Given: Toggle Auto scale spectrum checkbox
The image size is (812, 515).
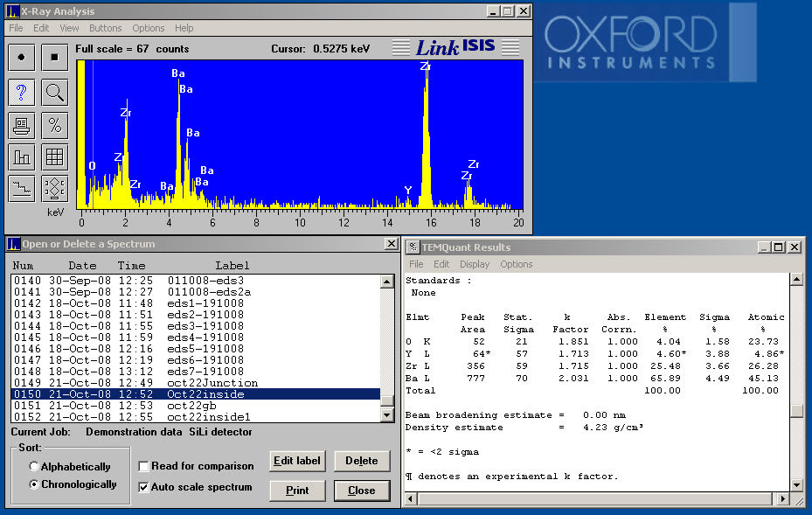Looking at the screenshot, I should pyautogui.click(x=144, y=487).
